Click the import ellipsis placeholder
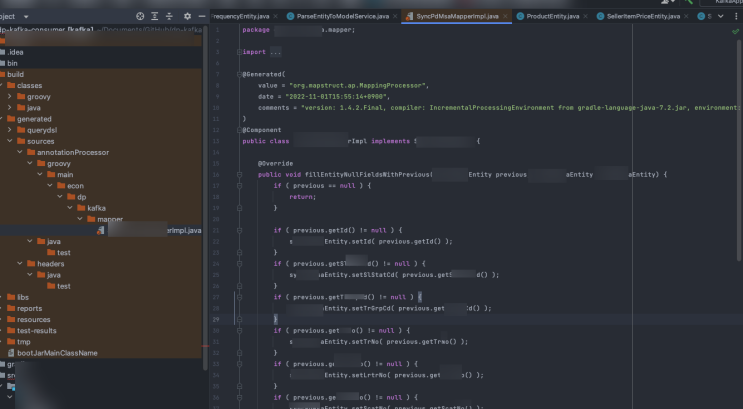 (275, 52)
